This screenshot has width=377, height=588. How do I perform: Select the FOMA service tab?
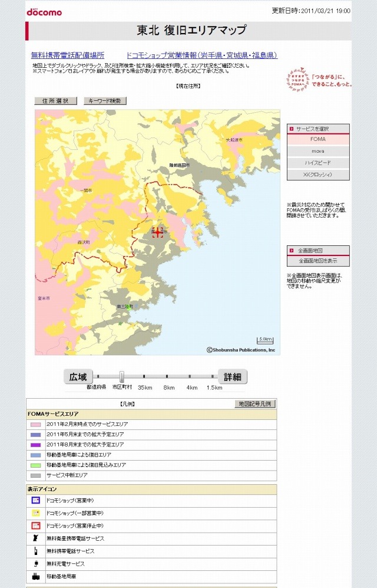click(x=318, y=139)
